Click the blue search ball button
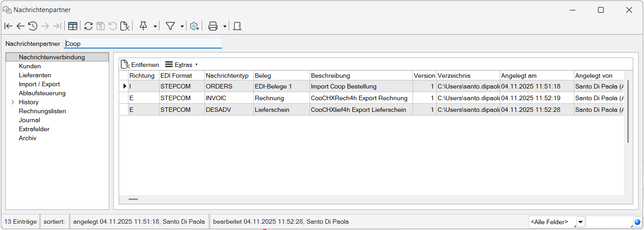Screen dimensions: 644x230 click(637, 222)
